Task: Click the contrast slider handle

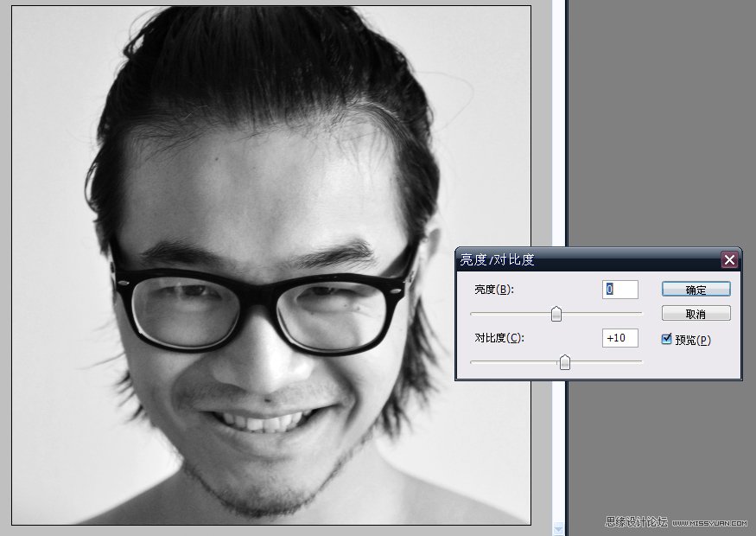Action: pos(565,362)
